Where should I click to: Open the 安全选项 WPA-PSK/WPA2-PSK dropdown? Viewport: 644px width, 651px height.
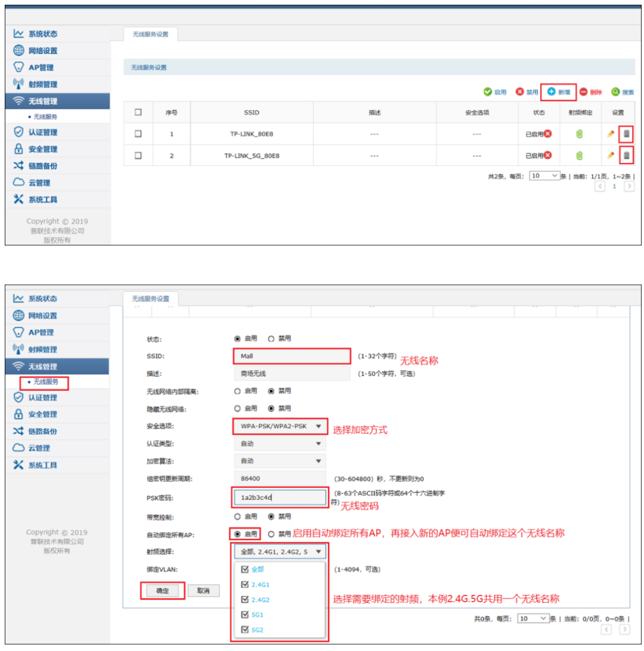pyautogui.click(x=280, y=426)
